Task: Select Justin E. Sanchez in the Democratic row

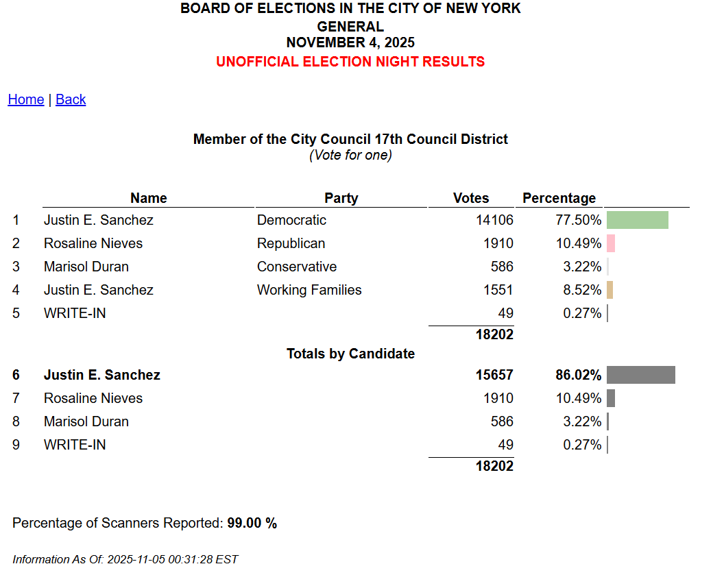Action: (99, 220)
